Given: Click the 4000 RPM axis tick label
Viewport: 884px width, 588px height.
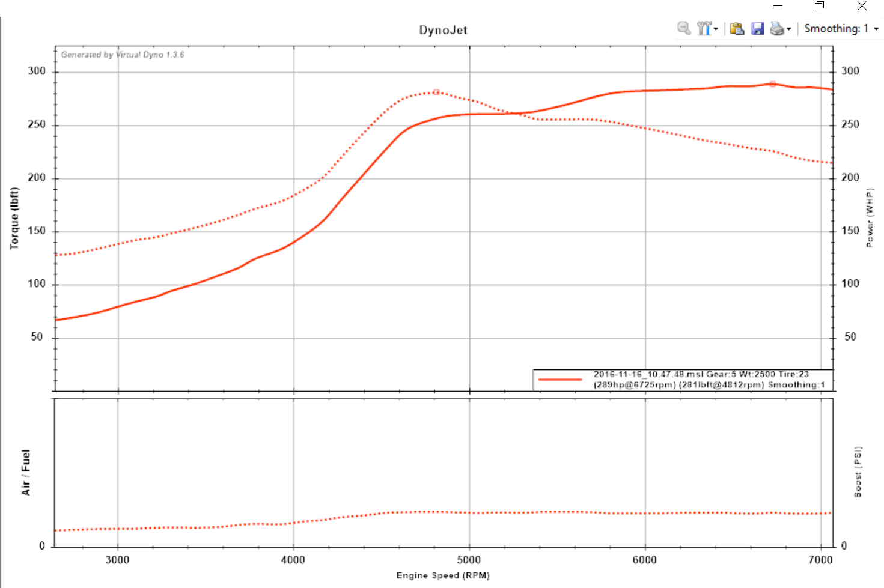Looking at the screenshot, I should point(293,560).
